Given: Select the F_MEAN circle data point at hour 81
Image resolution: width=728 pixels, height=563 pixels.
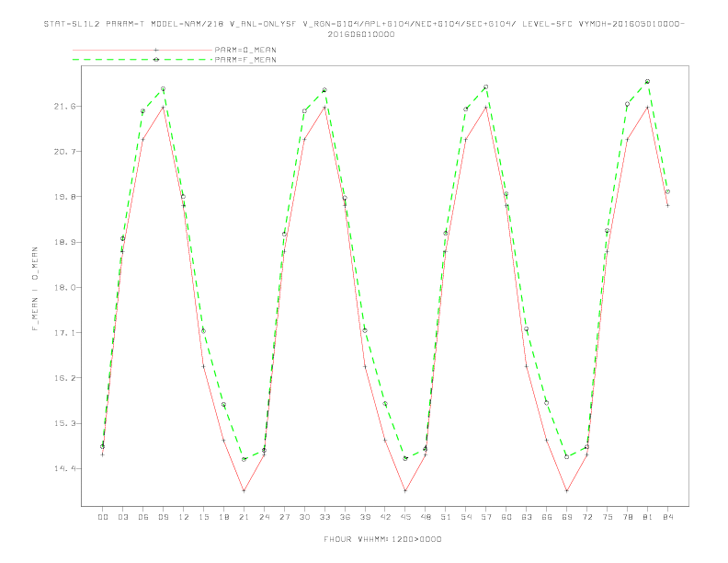Looking at the screenshot, I should point(648,81).
